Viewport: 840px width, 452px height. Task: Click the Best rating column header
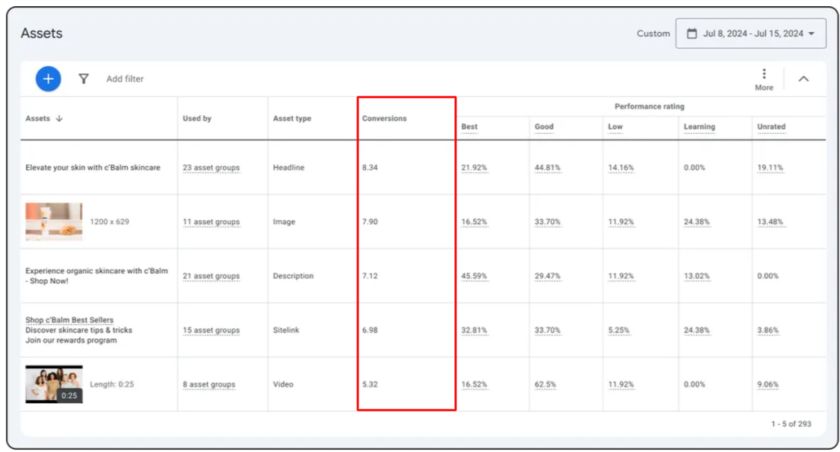click(469, 127)
